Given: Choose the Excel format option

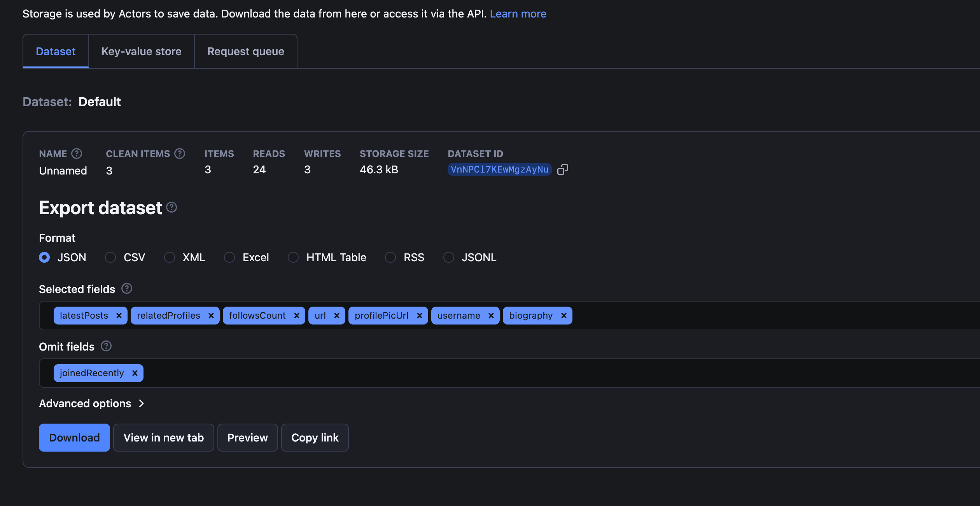Looking at the screenshot, I should [x=229, y=257].
